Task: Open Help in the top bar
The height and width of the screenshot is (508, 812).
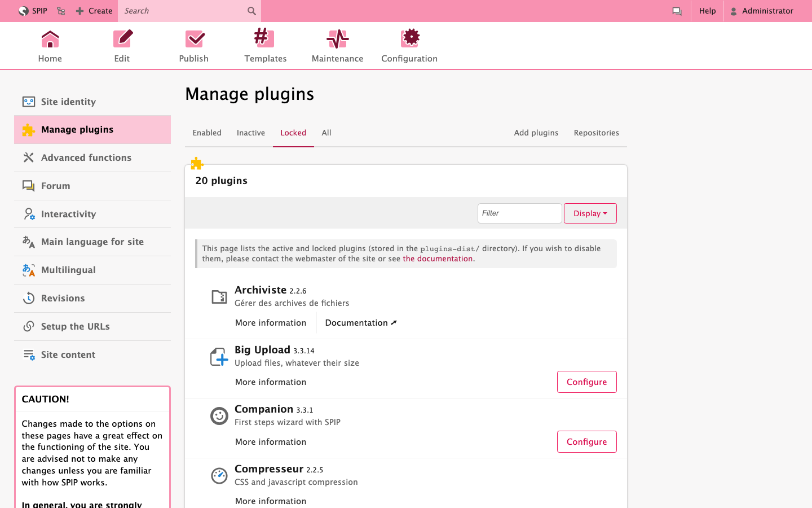Action: point(707,11)
